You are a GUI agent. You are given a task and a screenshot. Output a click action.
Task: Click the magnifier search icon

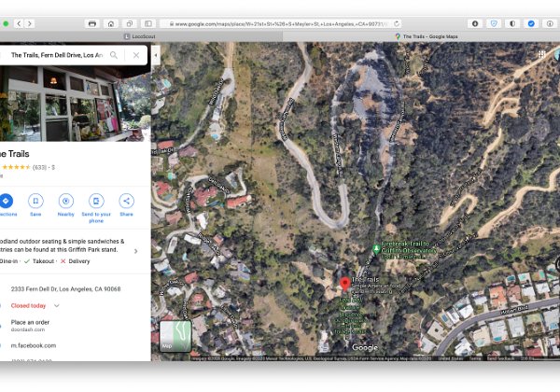pos(114,55)
